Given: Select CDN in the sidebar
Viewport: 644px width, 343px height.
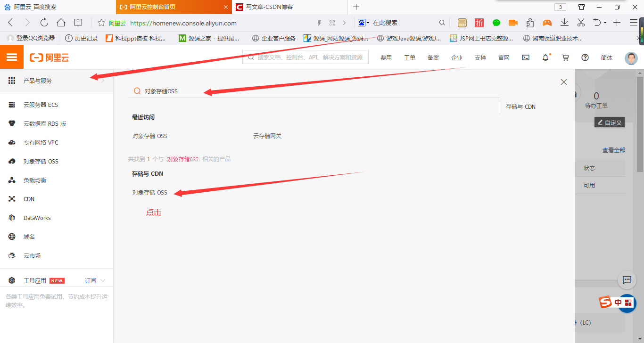Looking at the screenshot, I should (x=29, y=198).
